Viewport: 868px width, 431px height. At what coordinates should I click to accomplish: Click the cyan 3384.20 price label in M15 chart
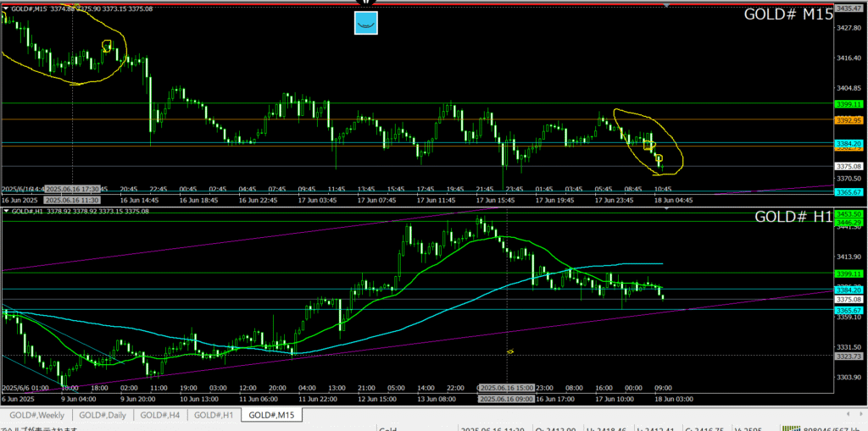point(850,143)
